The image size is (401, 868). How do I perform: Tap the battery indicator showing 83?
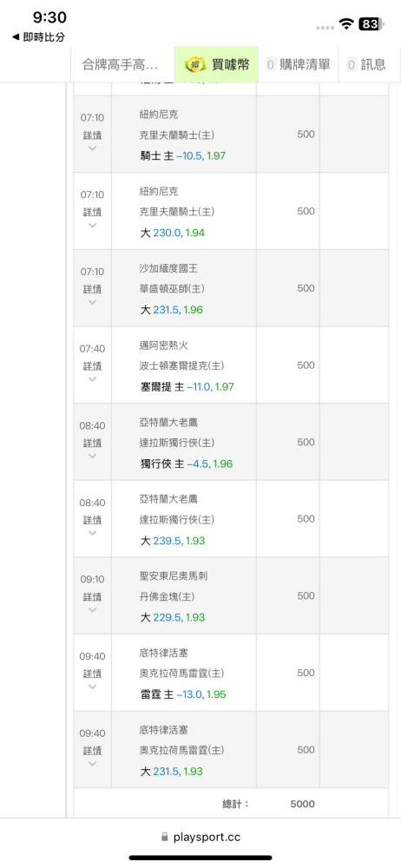(371, 23)
